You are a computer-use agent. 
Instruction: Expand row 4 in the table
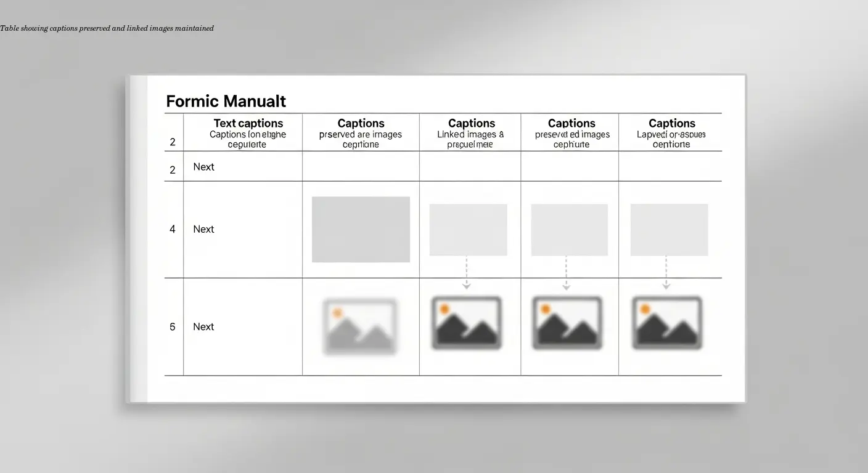[173, 229]
